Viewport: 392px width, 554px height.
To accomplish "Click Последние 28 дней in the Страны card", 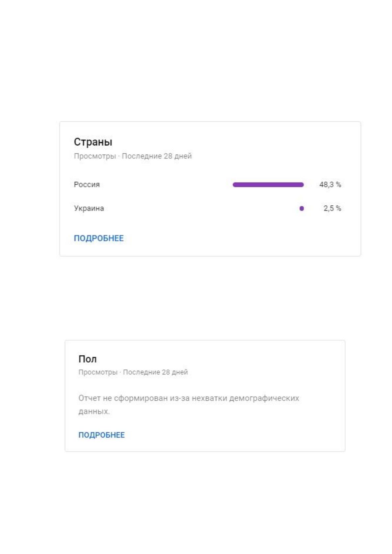I will [157, 156].
